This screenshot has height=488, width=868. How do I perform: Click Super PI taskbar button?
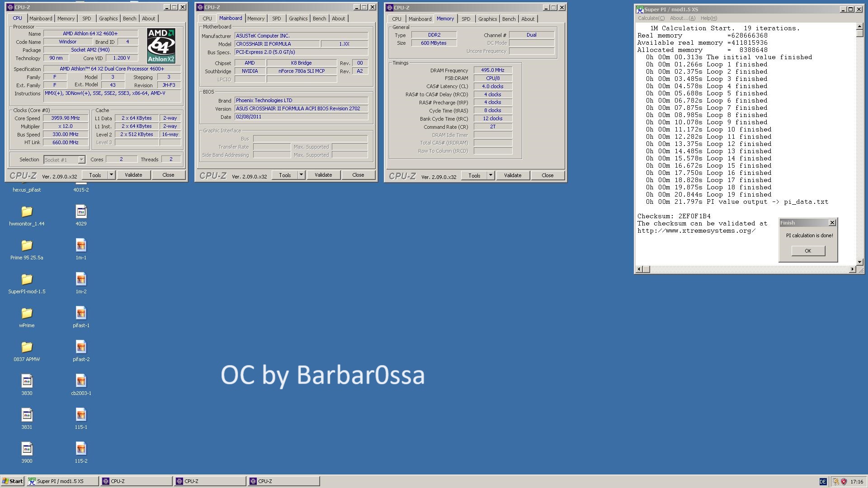[62, 481]
